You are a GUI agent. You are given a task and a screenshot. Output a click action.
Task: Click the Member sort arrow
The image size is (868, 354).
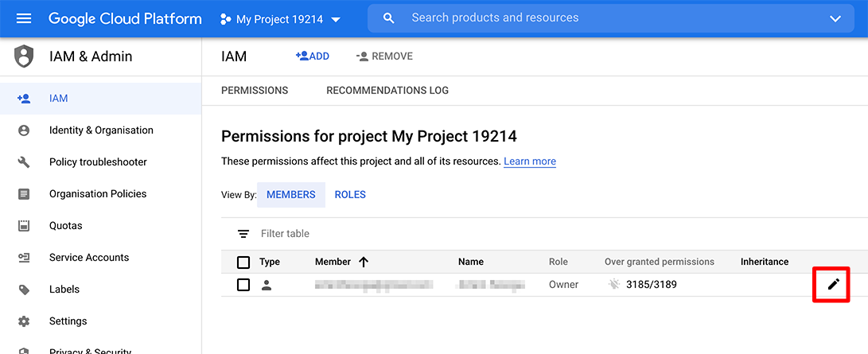364,263
